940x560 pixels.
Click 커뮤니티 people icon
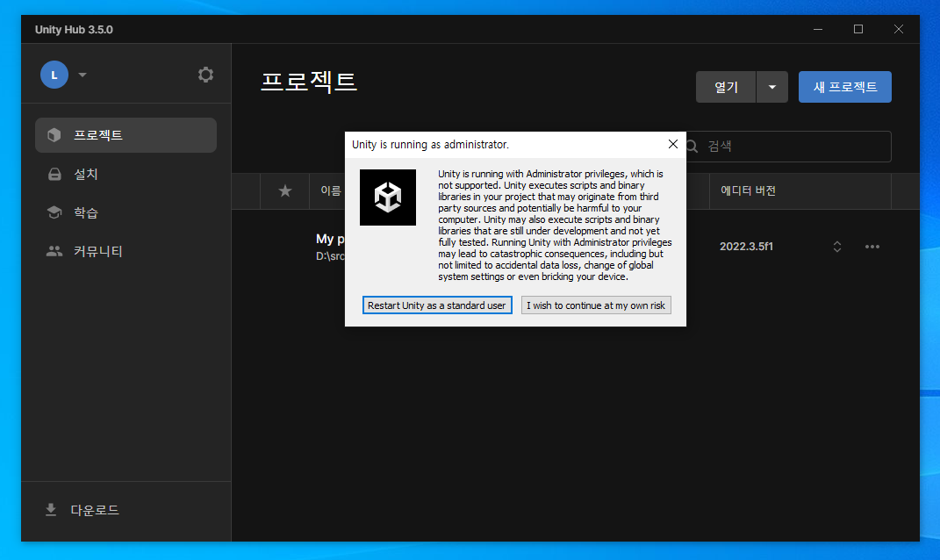[54, 251]
